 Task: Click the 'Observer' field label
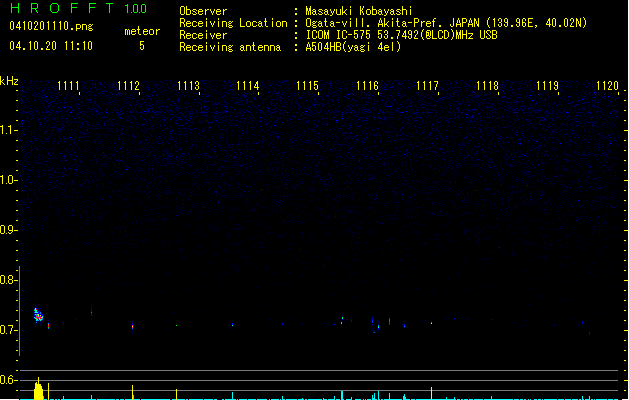pos(203,11)
